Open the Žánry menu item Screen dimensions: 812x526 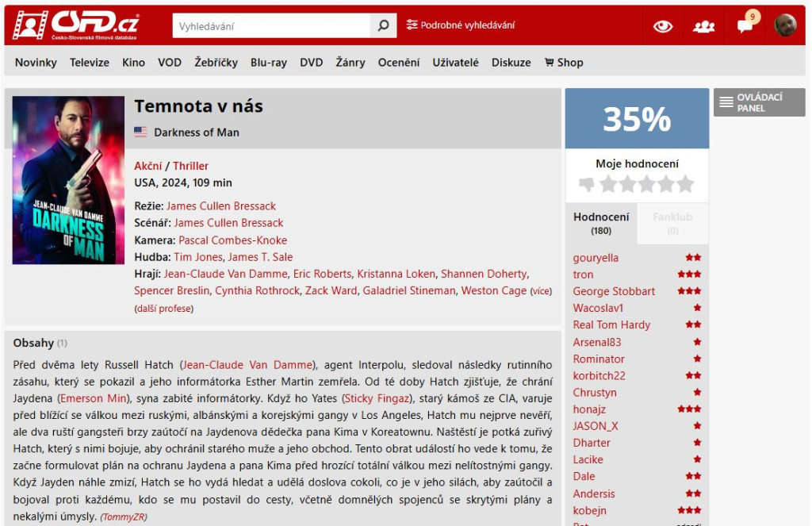[350, 62]
